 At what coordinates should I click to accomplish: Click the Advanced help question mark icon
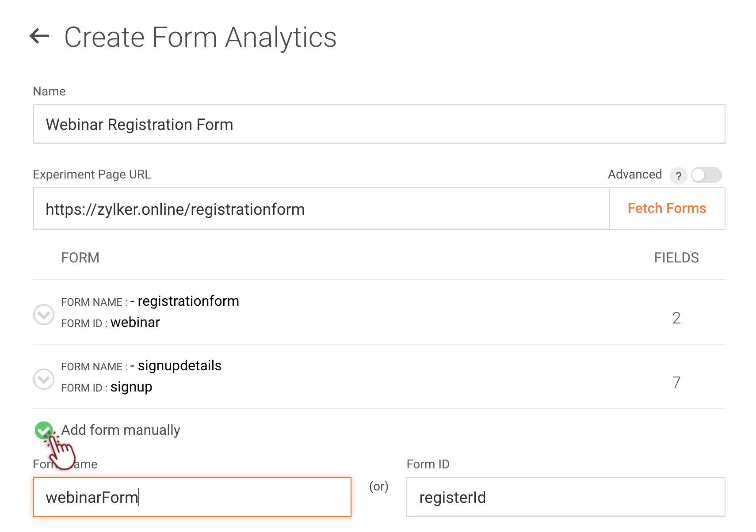coord(678,176)
